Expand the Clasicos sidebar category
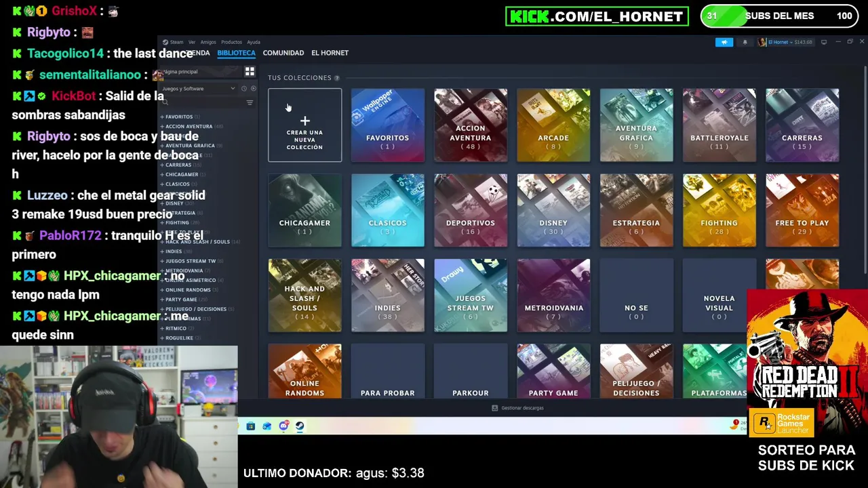 [x=162, y=184]
